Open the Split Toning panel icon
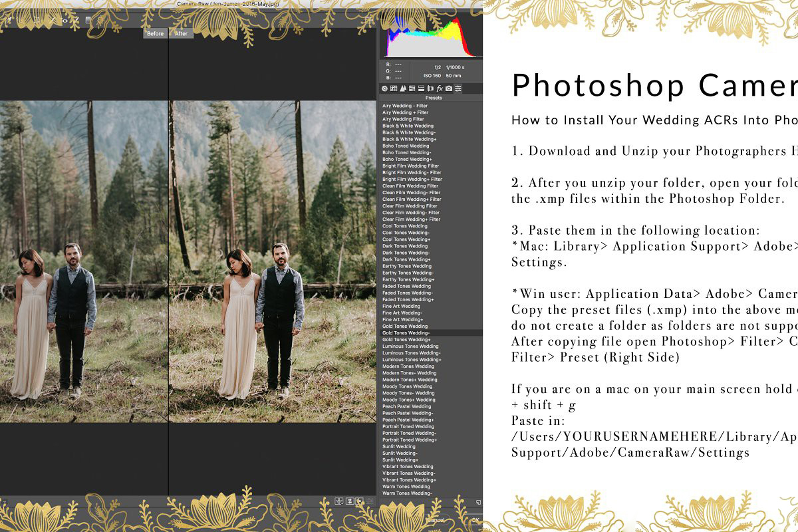 pos(421,88)
